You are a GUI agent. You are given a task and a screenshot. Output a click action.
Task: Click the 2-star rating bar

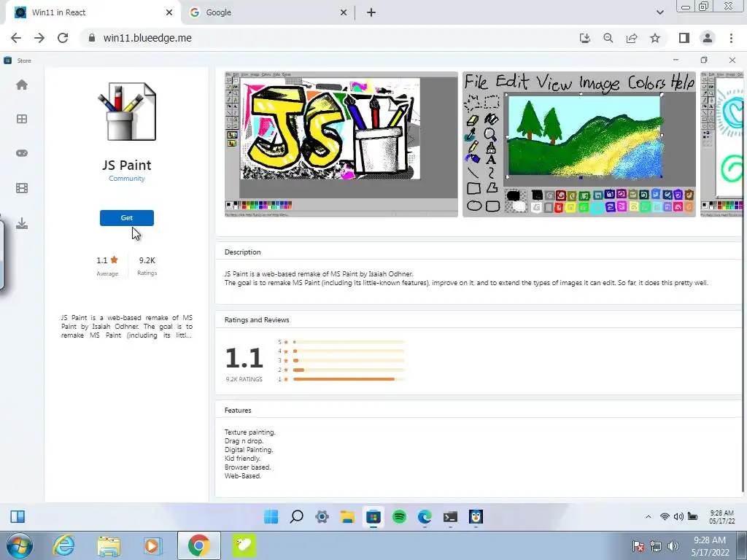click(349, 370)
